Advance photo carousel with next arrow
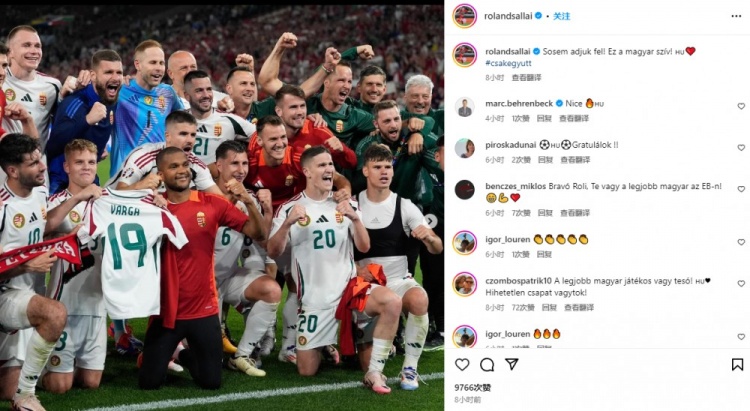This screenshot has width=750, height=411. (x=431, y=221)
